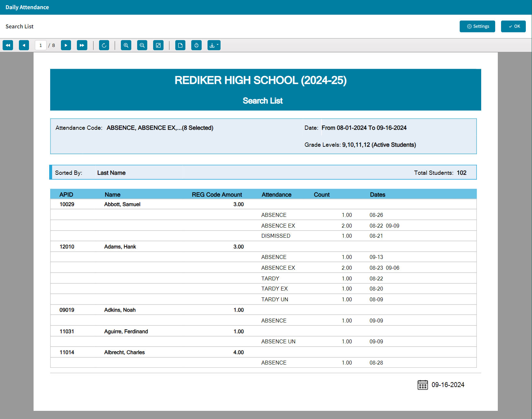Click the date range From 08-01-2024 To 09-16-2024
The height and width of the screenshot is (419, 532).
coord(364,128)
